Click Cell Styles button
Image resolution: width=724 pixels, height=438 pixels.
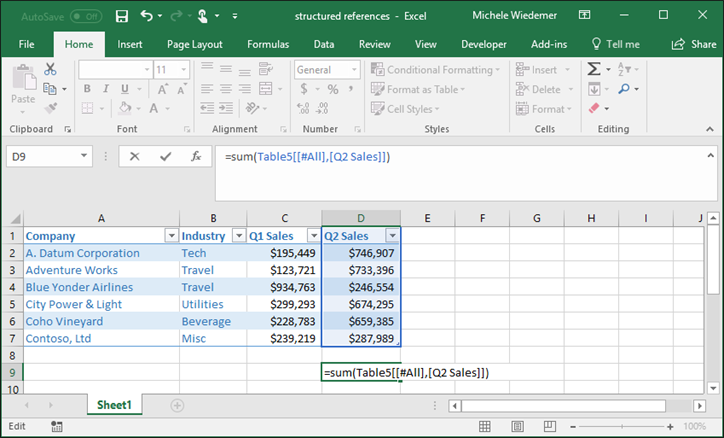click(405, 109)
